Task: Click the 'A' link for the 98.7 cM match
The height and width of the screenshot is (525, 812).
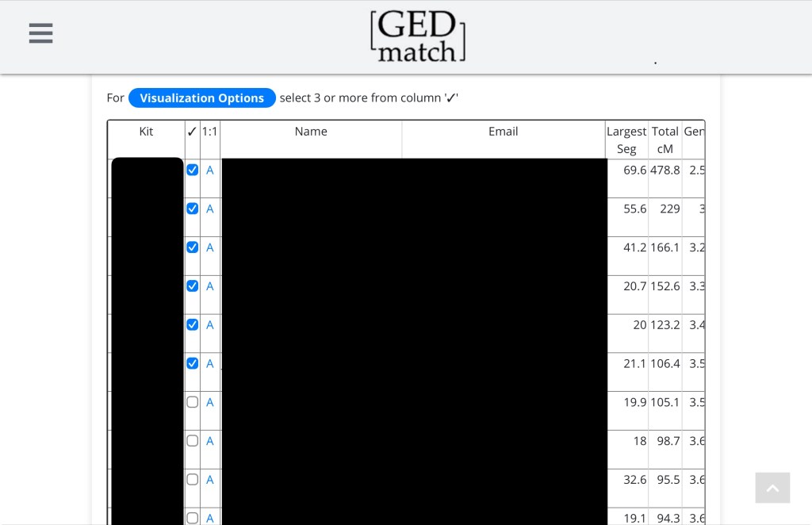Action: (x=210, y=441)
